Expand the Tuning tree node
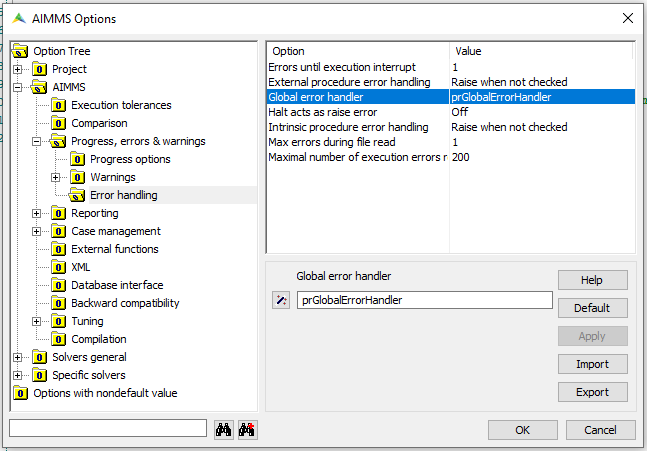 (36, 321)
